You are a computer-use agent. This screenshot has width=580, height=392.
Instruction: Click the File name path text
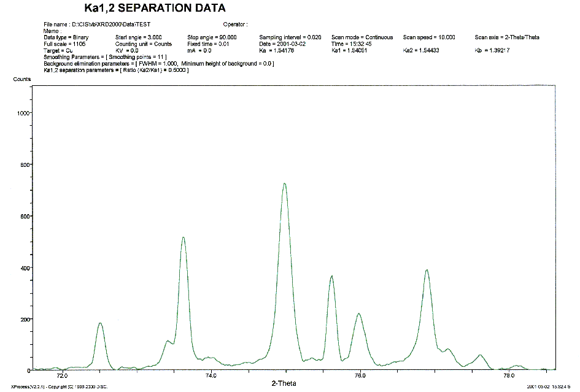click(x=97, y=25)
